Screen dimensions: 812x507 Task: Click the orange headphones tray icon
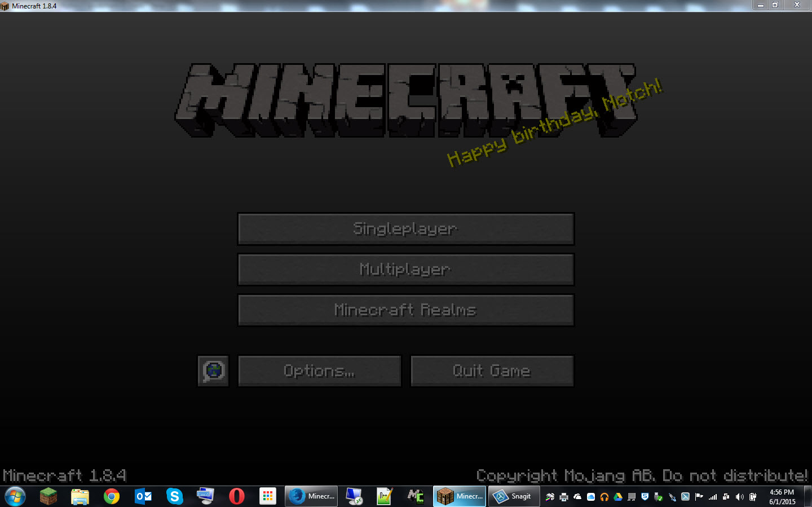[x=604, y=497]
